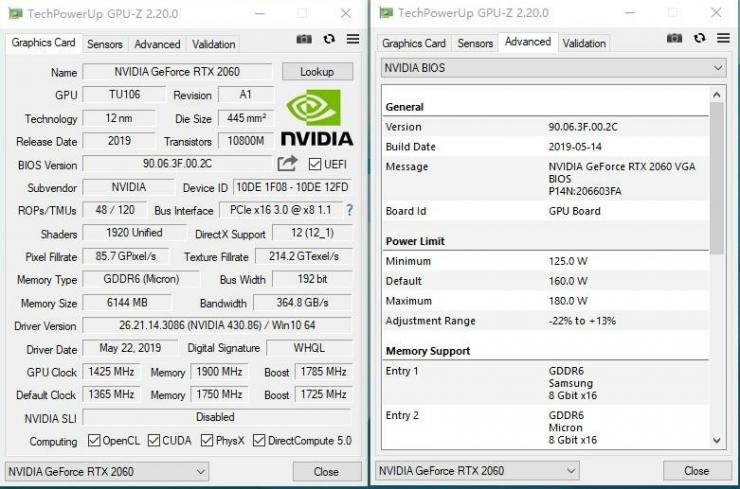Select Advanced tab in right window
The height and width of the screenshot is (489, 740).
coord(528,42)
